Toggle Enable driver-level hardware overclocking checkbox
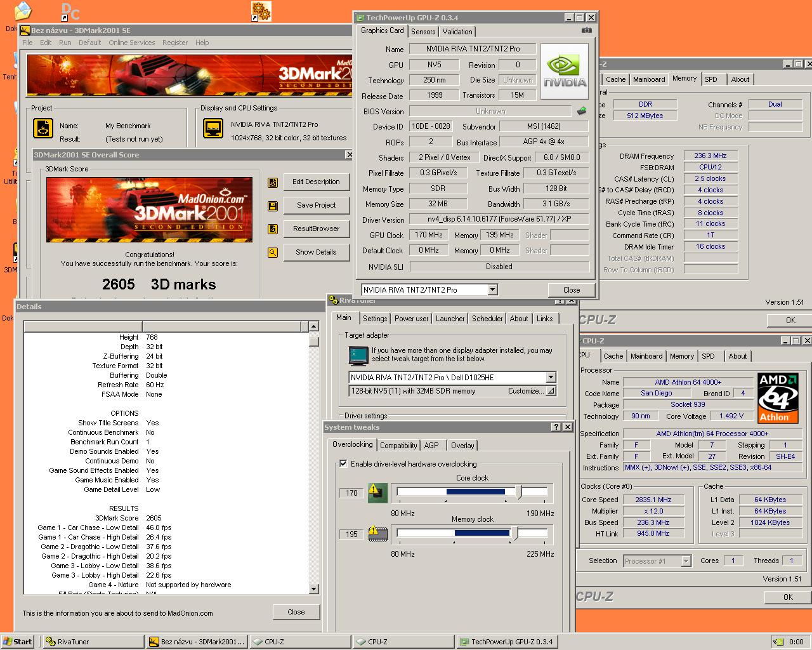 click(343, 464)
